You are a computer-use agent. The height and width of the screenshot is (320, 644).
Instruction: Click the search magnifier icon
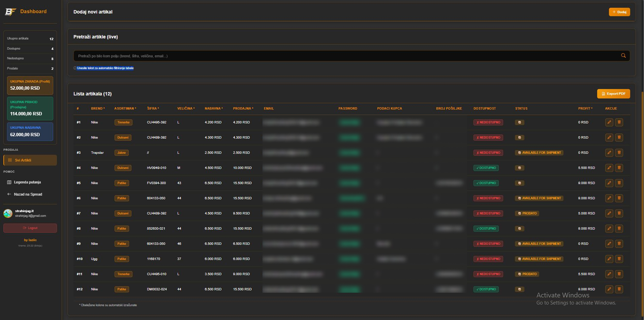point(623,56)
